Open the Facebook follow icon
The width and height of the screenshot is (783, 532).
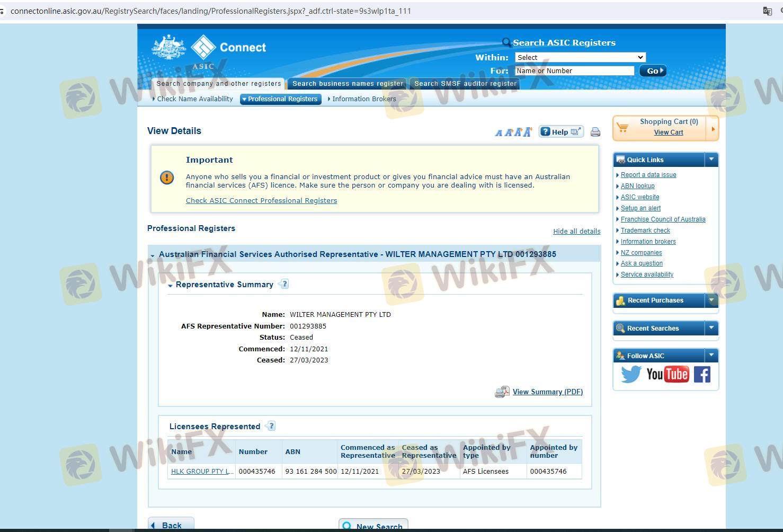(702, 375)
